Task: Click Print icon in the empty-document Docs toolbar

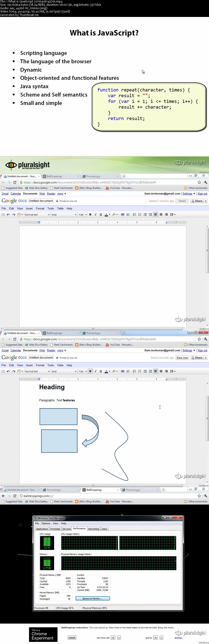Action: (3, 215)
